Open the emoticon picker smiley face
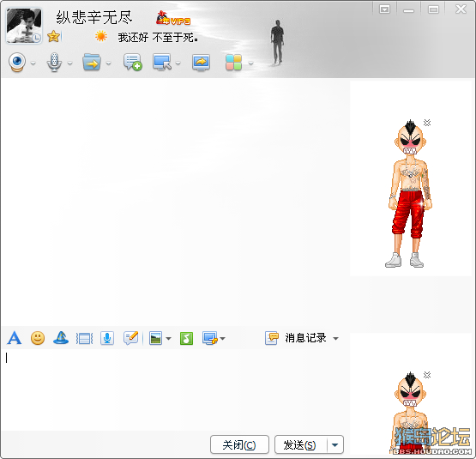The image size is (476, 459). click(38, 338)
